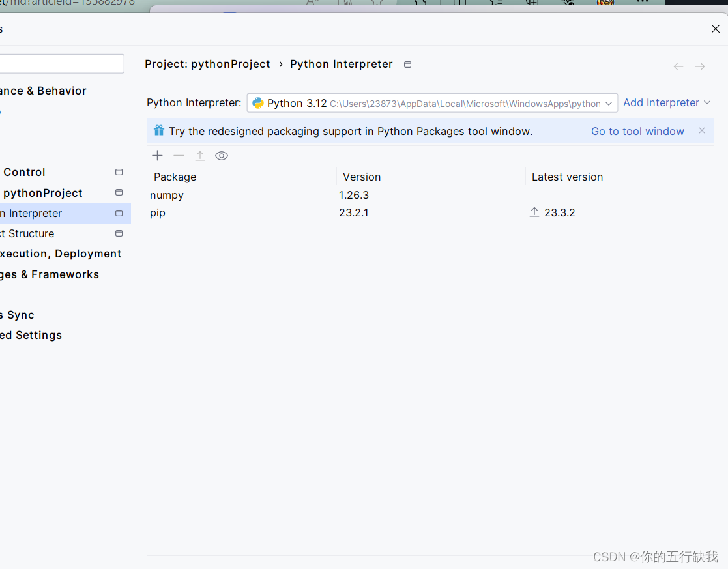Open Settings Sync section
Viewport: 728px width, 569px height.
point(17,315)
